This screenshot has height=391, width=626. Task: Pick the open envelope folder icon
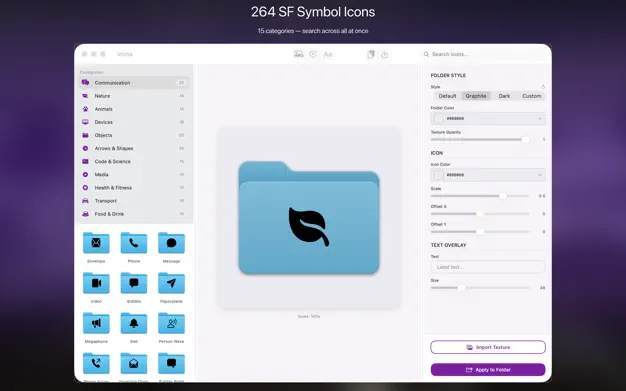pos(134,363)
